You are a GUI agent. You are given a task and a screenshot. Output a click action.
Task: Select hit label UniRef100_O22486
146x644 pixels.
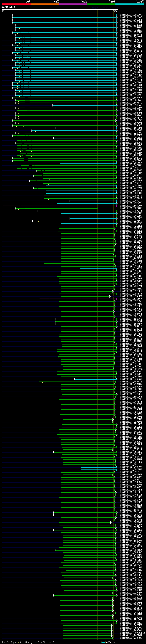click(131, 208)
